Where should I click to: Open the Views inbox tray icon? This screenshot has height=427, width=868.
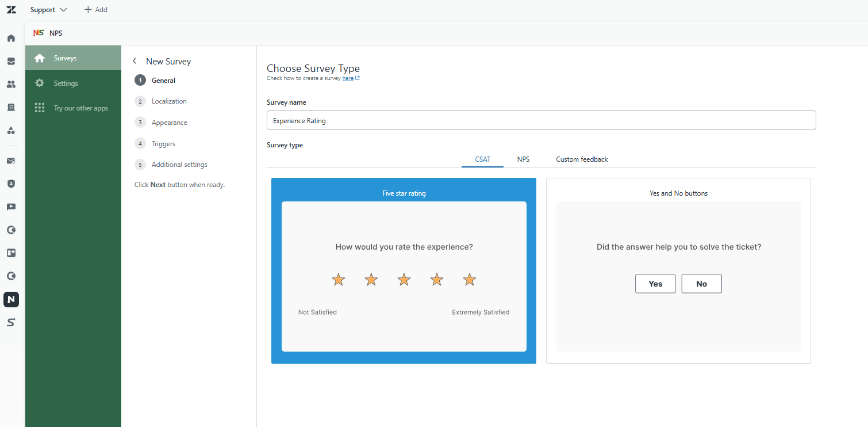pyautogui.click(x=11, y=61)
